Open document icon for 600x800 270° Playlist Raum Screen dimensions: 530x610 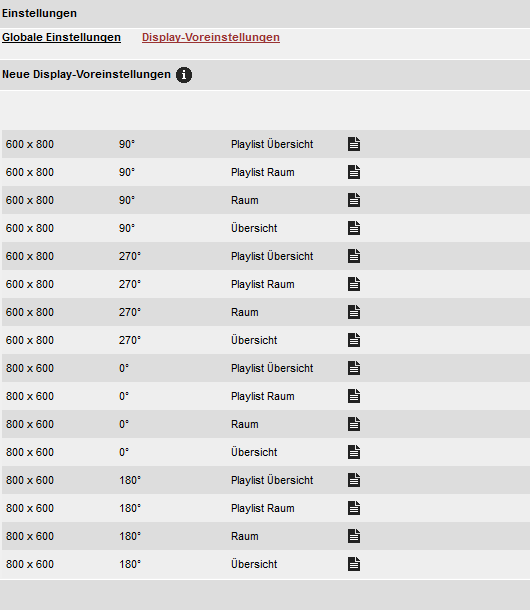tap(354, 284)
